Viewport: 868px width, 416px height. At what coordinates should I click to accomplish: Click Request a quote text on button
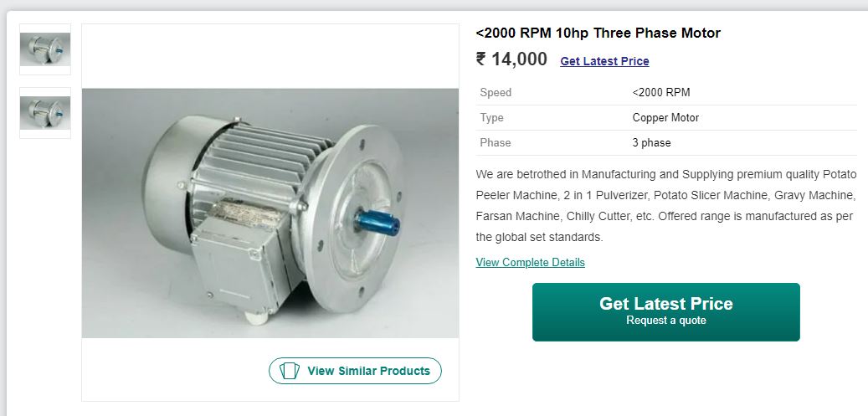point(666,321)
